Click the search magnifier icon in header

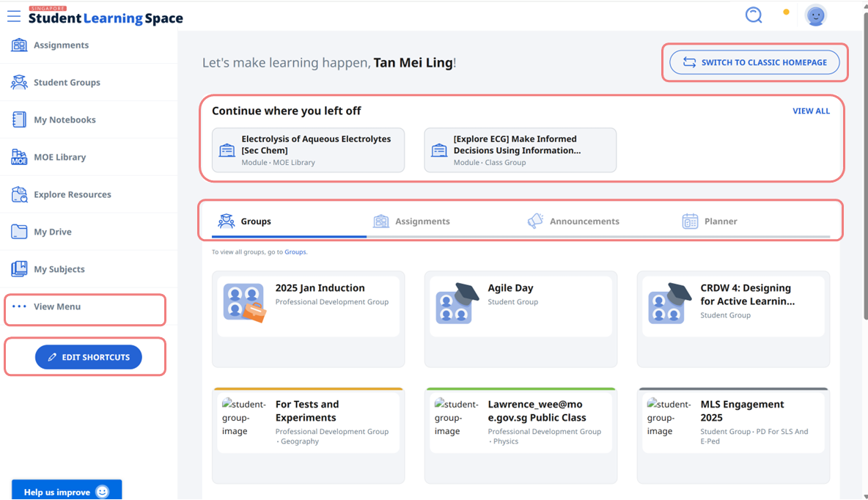[x=754, y=15]
